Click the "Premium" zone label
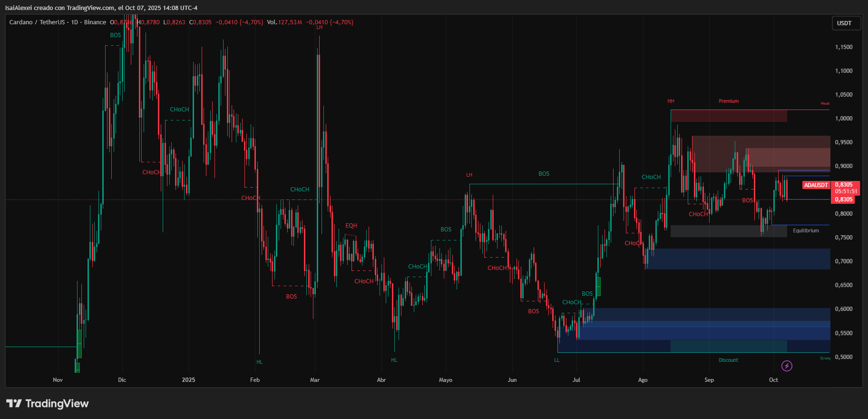The width and height of the screenshot is (868, 419). pos(729,101)
